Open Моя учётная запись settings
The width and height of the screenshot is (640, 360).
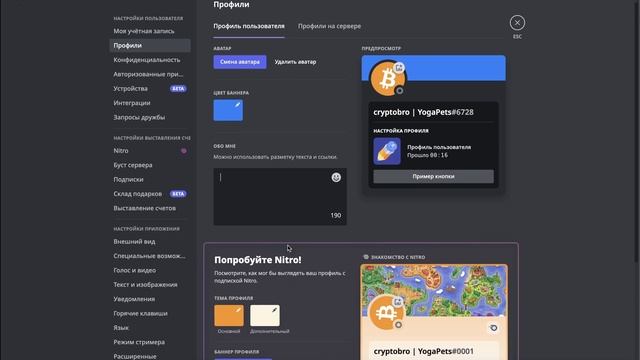click(150, 31)
